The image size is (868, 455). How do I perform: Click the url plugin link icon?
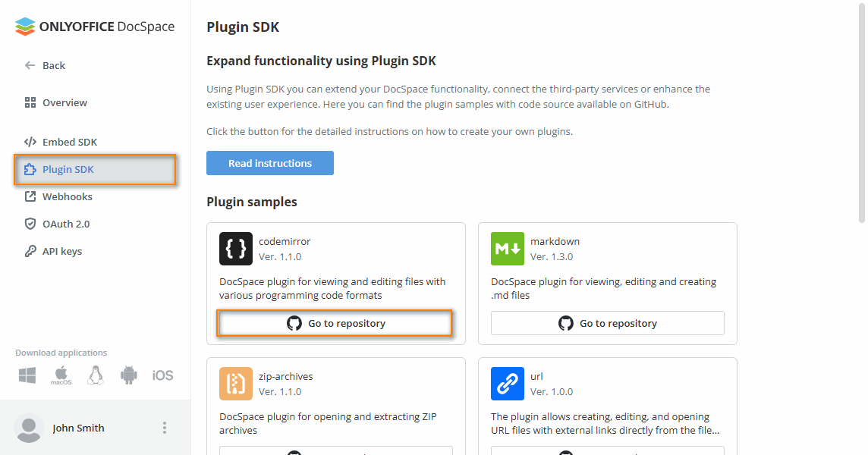pyautogui.click(x=508, y=384)
